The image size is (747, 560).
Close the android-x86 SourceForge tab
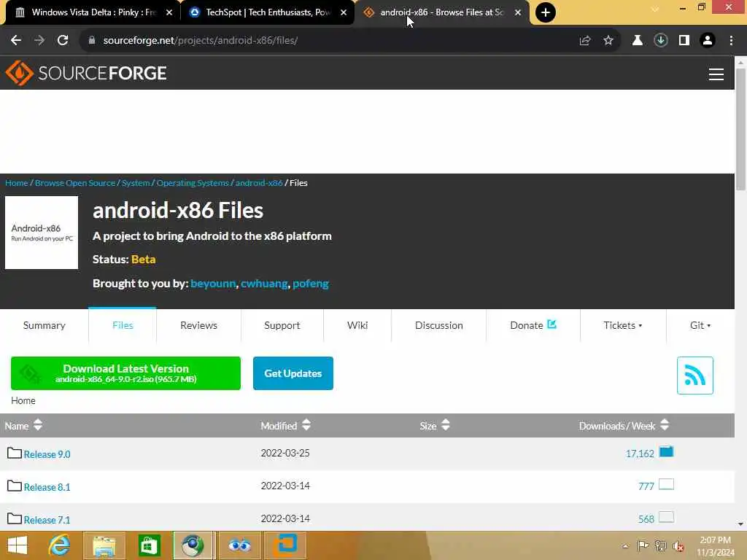coord(518,13)
